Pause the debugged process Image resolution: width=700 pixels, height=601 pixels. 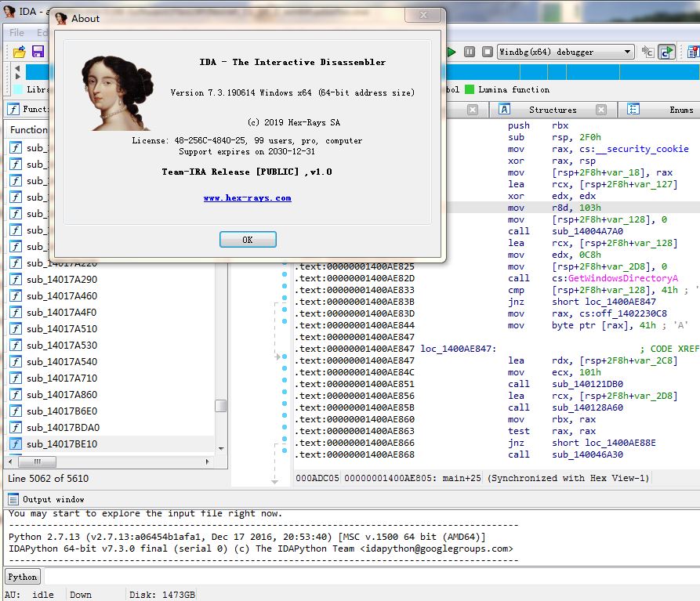click(x=470, y=52)
